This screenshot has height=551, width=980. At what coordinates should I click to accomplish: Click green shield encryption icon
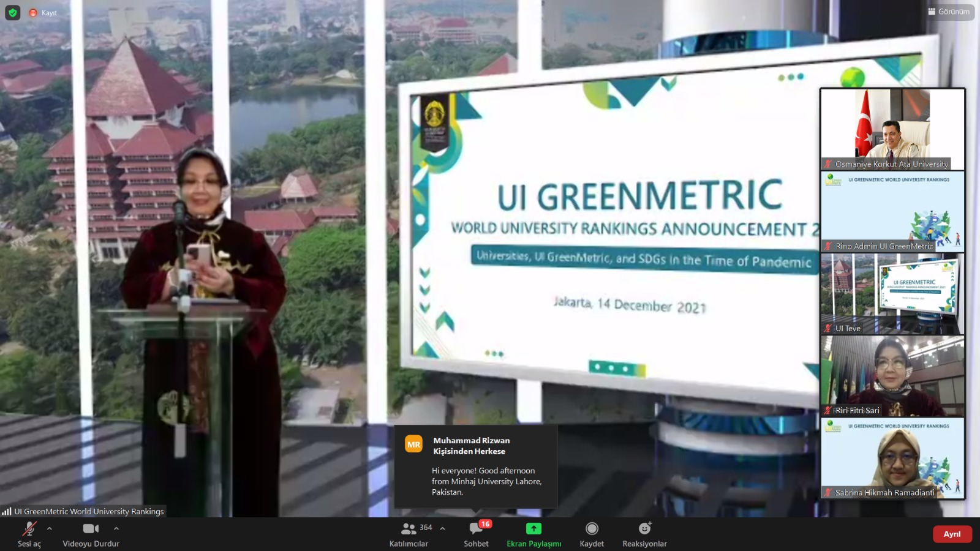pos(13,12)
